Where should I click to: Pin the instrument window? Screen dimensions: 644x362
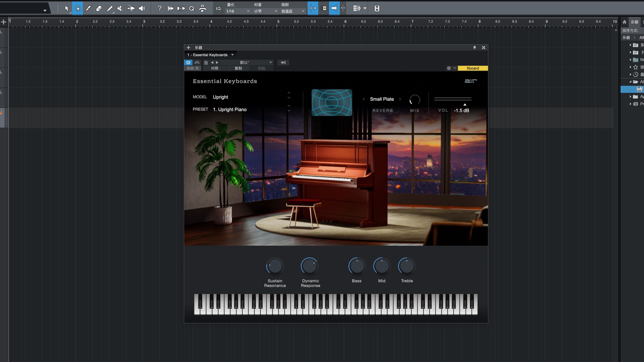[474, 48]
